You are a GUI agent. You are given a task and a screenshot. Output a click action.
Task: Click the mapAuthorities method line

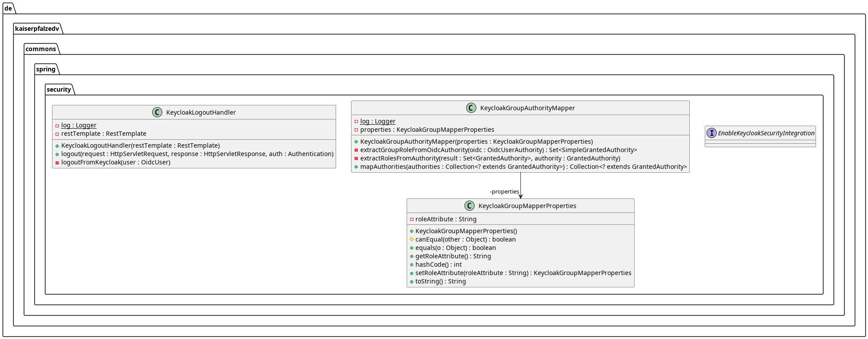(x=524, y=167)
